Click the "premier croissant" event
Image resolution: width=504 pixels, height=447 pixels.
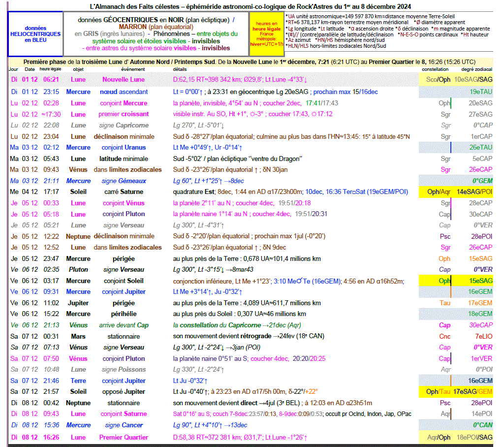(124, 114)
